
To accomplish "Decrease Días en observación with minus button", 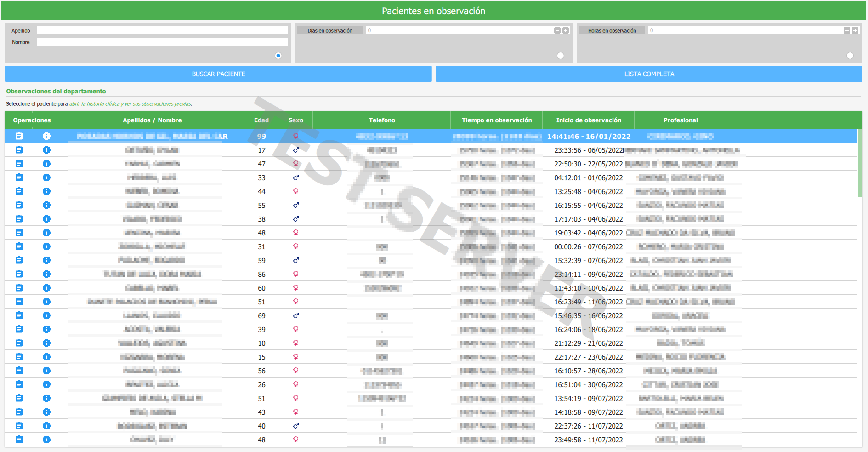I will click(x=557, y=30).
